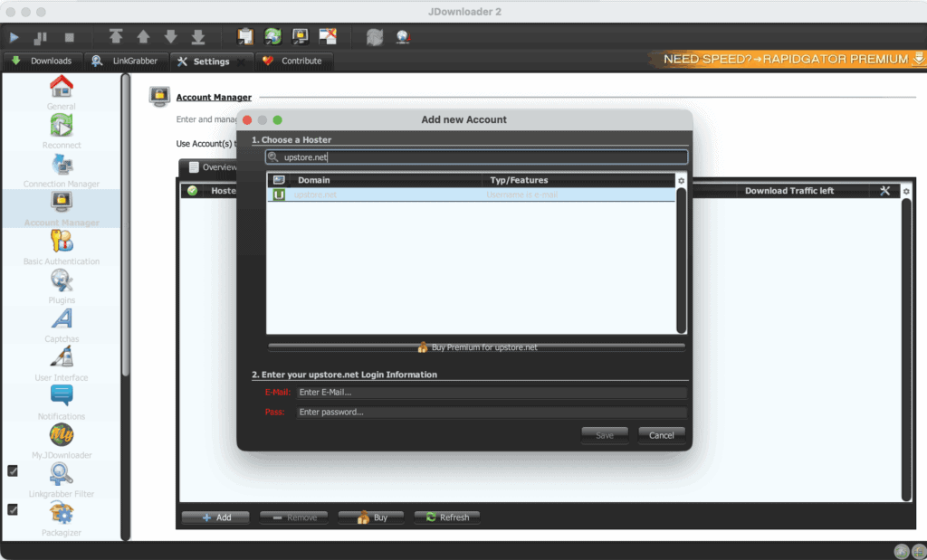Click the enabled checkmark column header

click(x=192, y=191)
